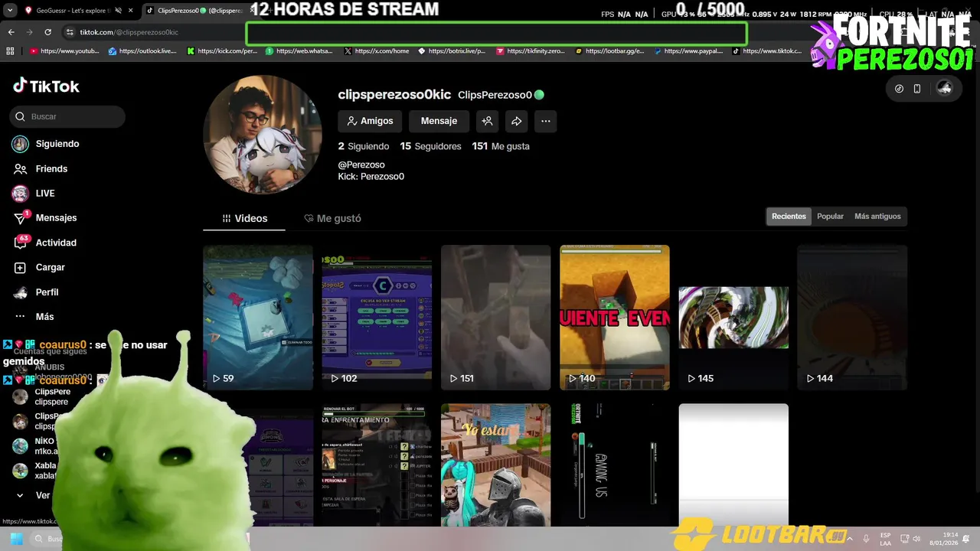980x551 pixels.
Task: Expand the Más options item
Action: [x=34, y=317]
